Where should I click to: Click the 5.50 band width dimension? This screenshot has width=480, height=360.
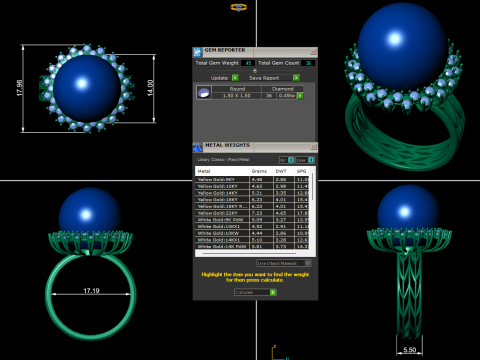click(410, 350)
